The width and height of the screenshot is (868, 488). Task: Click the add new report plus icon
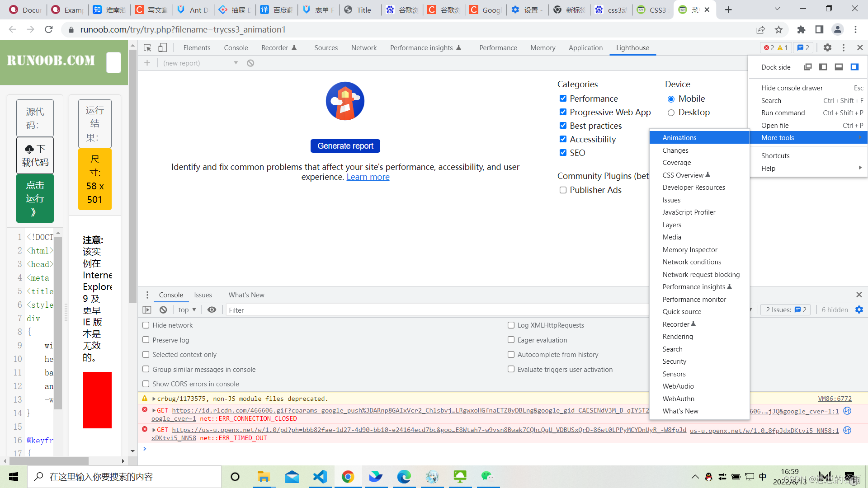click(147, 63)
